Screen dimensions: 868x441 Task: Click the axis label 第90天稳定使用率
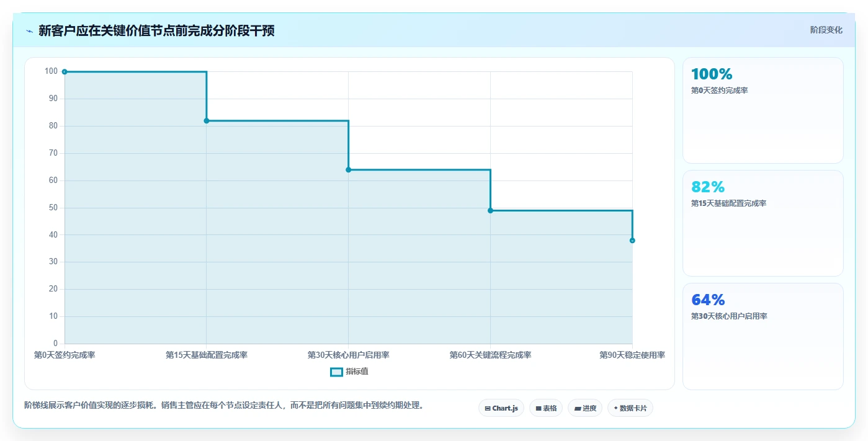[632, 355]
